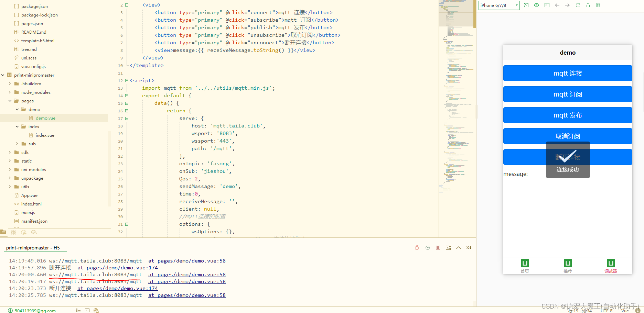
Task: Click the UTF-8 encoding in status bar
Action: pos(607,311)
